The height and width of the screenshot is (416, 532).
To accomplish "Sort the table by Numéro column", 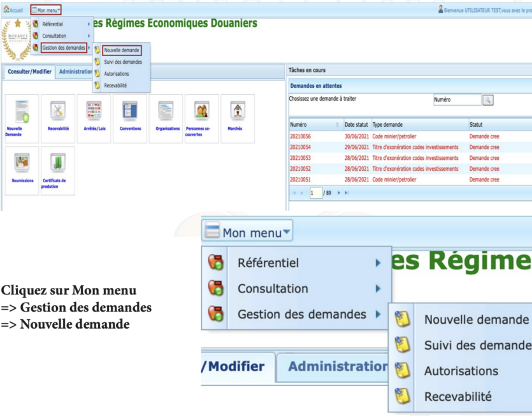I will point(313,125).
